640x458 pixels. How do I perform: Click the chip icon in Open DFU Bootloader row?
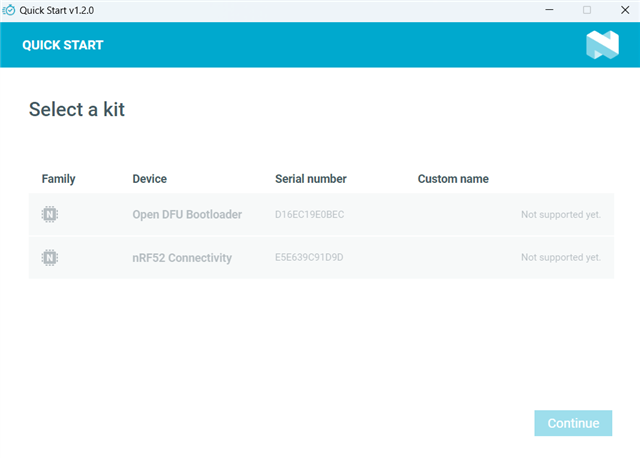[50, 214]
